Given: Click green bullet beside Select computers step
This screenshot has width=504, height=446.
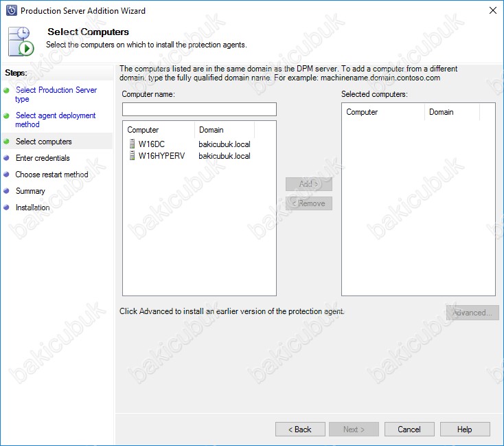Looking at the screenshot, I should 6,142.
